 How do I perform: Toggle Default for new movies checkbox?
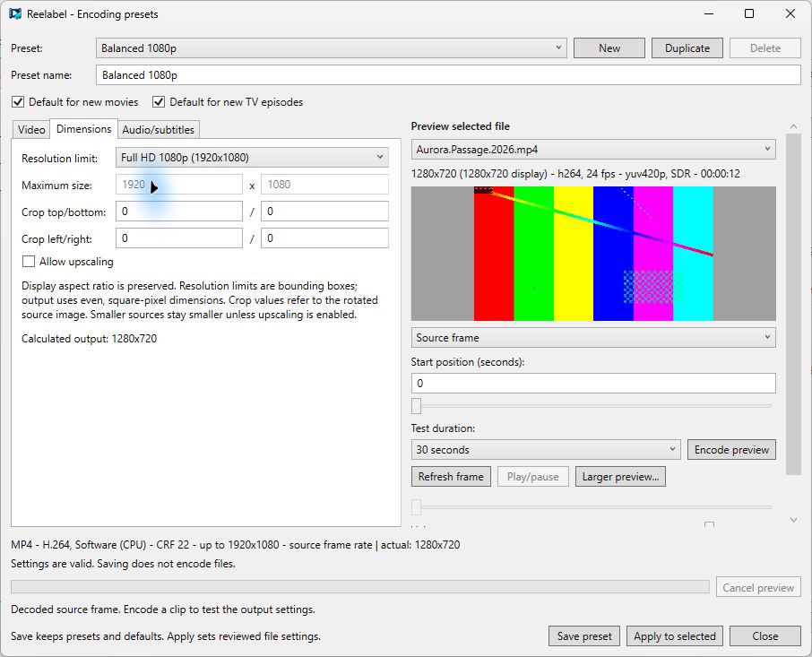[18, 102]
